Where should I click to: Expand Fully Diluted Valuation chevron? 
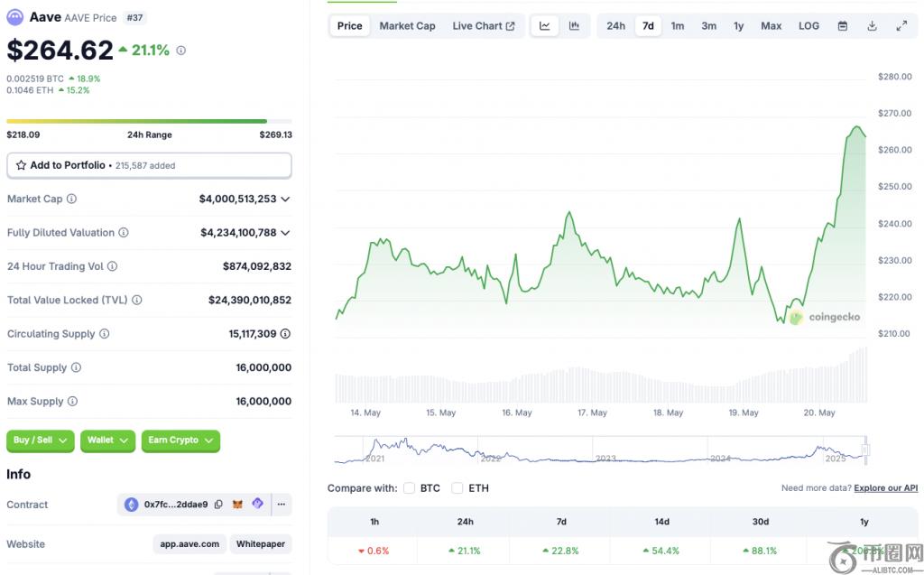tap(285, 233)
